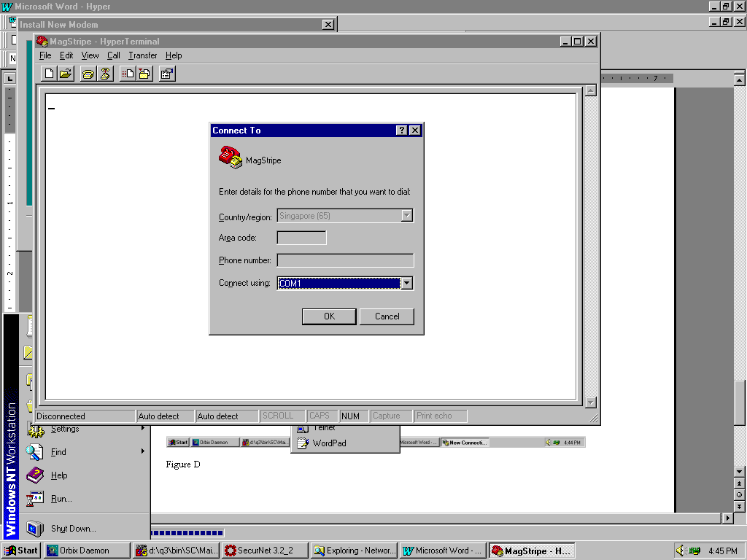Click the Disconnected status bar text
This screenshot has height=560, width=747.
point(61,416)
